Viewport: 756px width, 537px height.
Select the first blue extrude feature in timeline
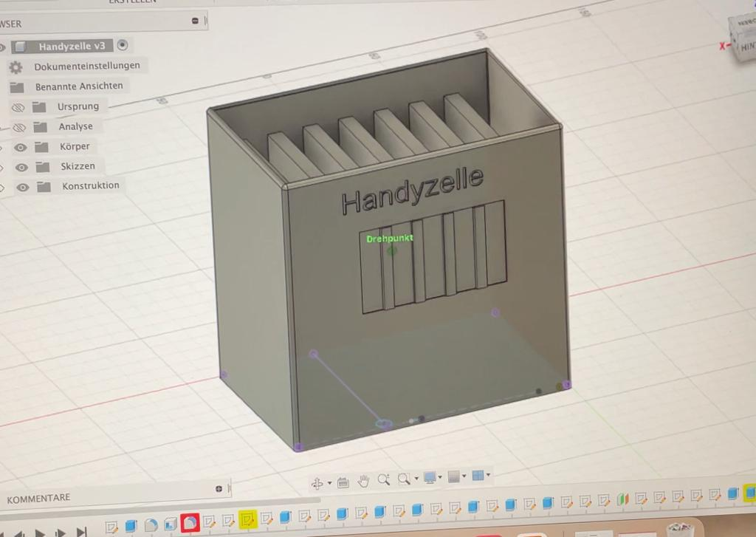coord(131,526)
